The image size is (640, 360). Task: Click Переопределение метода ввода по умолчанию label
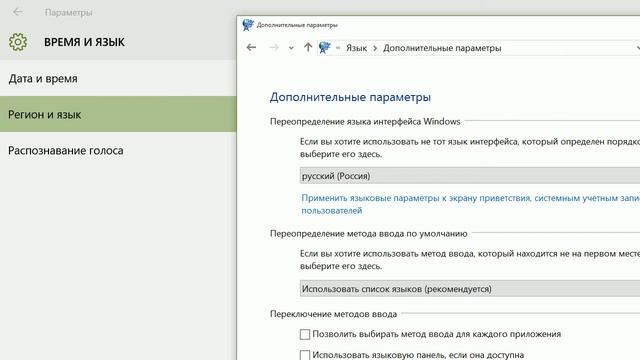point(369,233)
